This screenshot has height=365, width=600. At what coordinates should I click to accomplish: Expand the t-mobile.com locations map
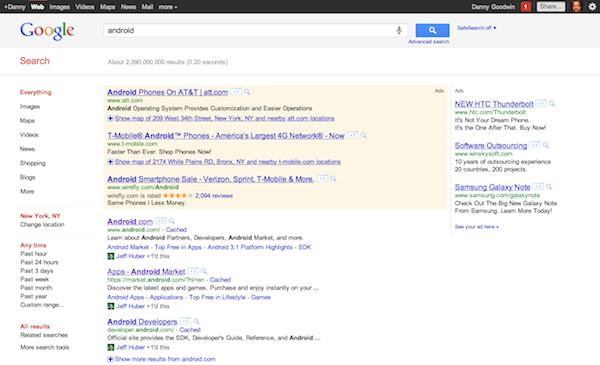tap(224, 162)
